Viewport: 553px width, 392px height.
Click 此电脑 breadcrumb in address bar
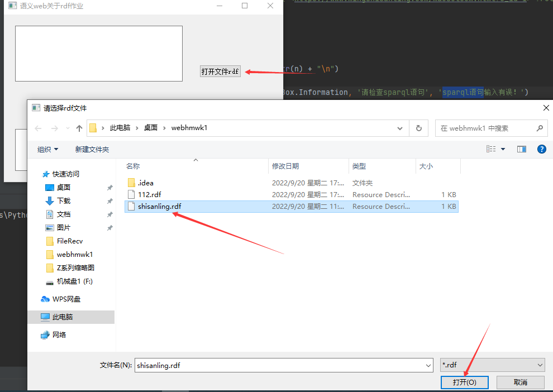[x=120, y=128]
